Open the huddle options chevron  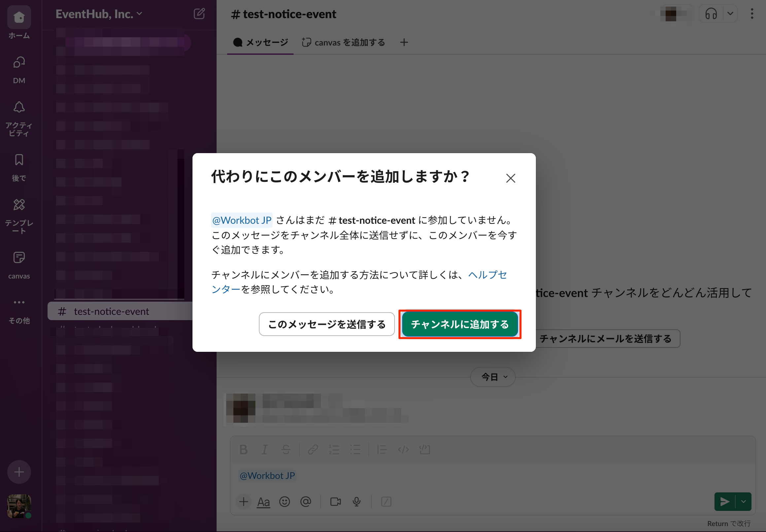pyautogui.click(x=730, y=14)
